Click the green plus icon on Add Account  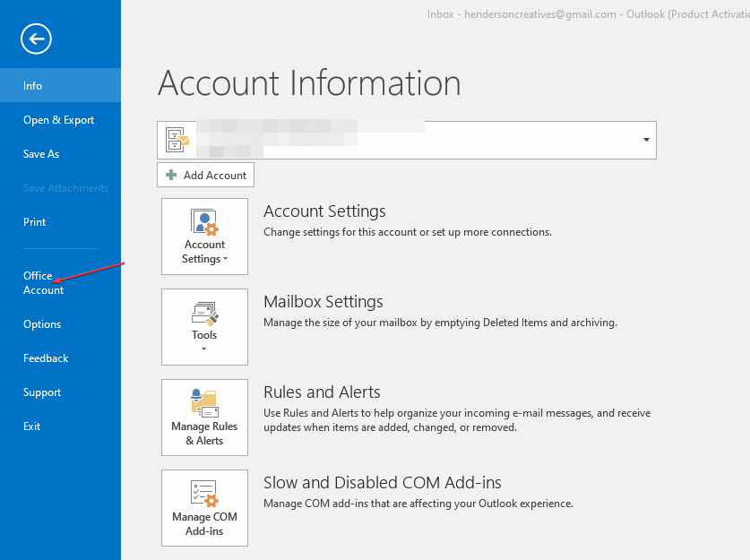(171, 175)
